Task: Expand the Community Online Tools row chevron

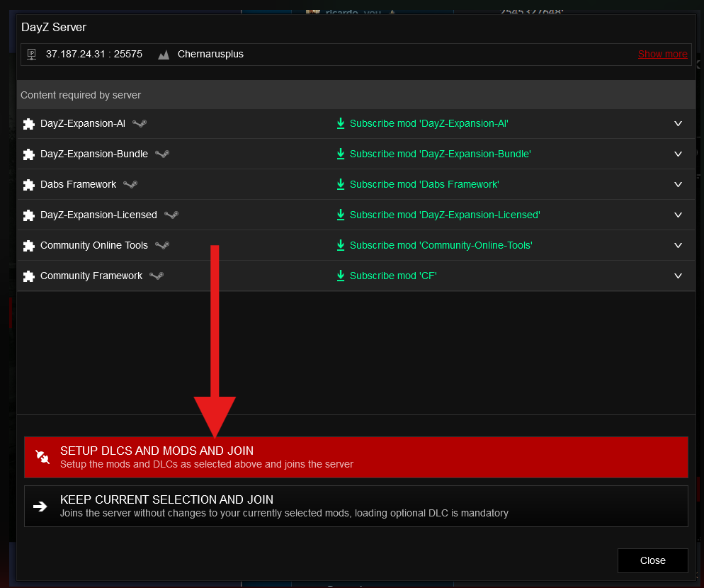Action: (x=678, y=245)
